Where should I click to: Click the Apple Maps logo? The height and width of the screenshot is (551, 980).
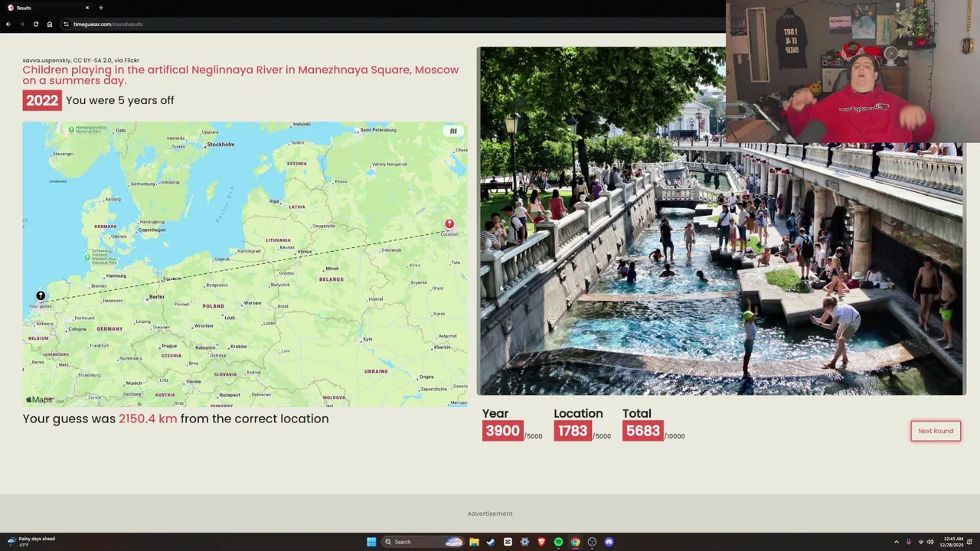[39, 399]
